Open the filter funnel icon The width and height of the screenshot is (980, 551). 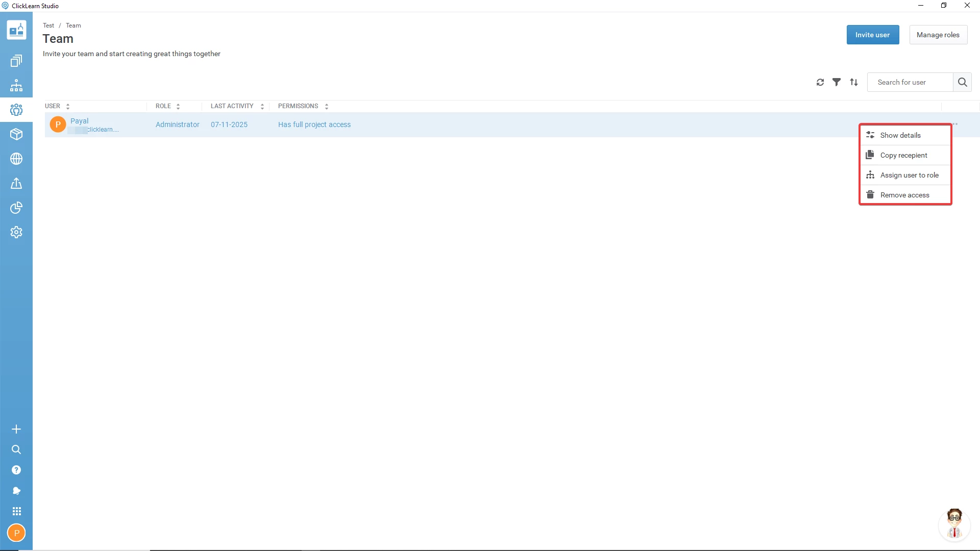click(x=837, y=82)
